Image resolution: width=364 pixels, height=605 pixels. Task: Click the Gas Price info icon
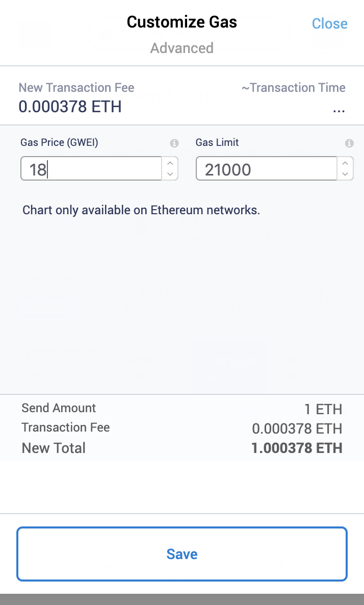tap(174, 143)
